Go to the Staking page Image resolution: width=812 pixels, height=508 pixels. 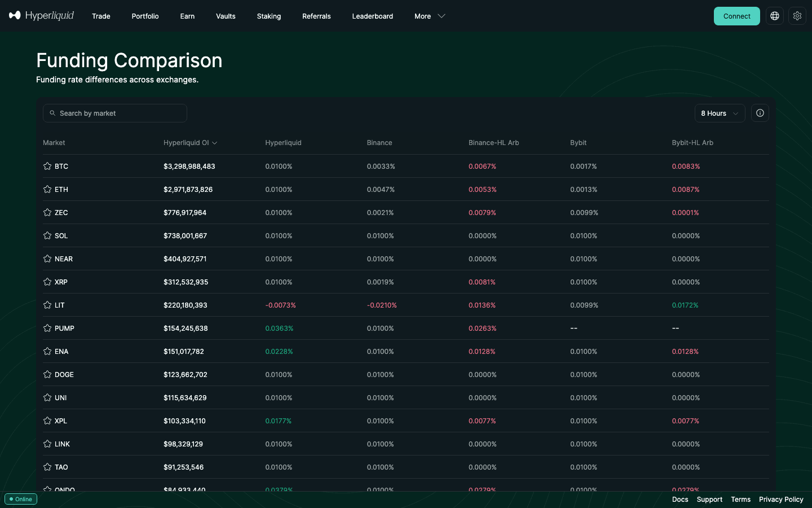click(x=268, y=16)
